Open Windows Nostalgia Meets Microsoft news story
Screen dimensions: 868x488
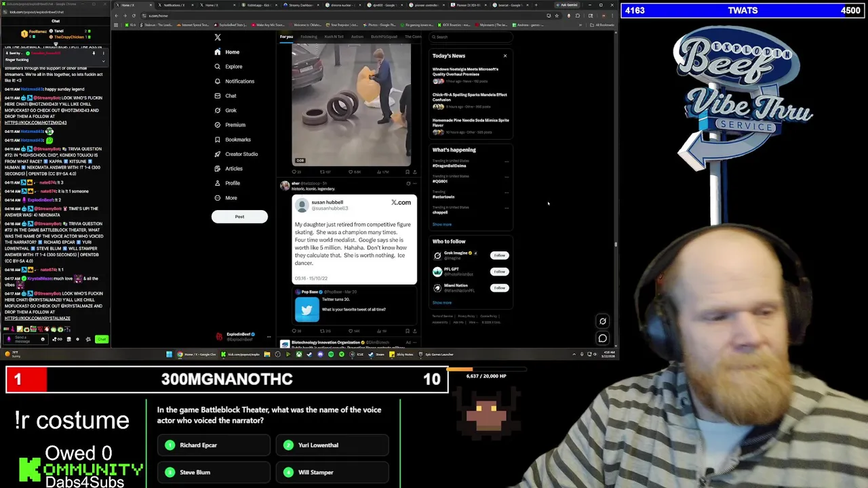click(x=469, y=75)
